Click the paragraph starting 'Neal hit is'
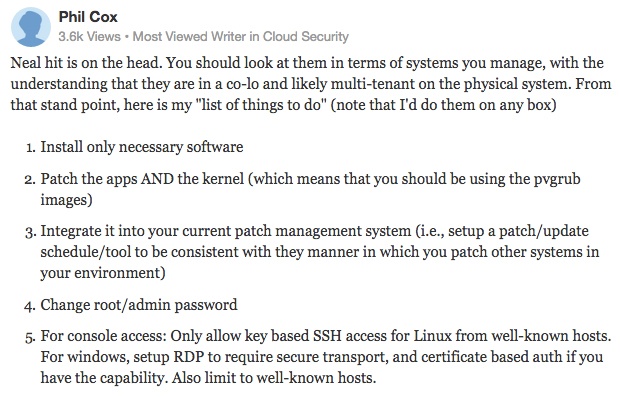Viewport: 620px width, 397px height. (311, 84)
